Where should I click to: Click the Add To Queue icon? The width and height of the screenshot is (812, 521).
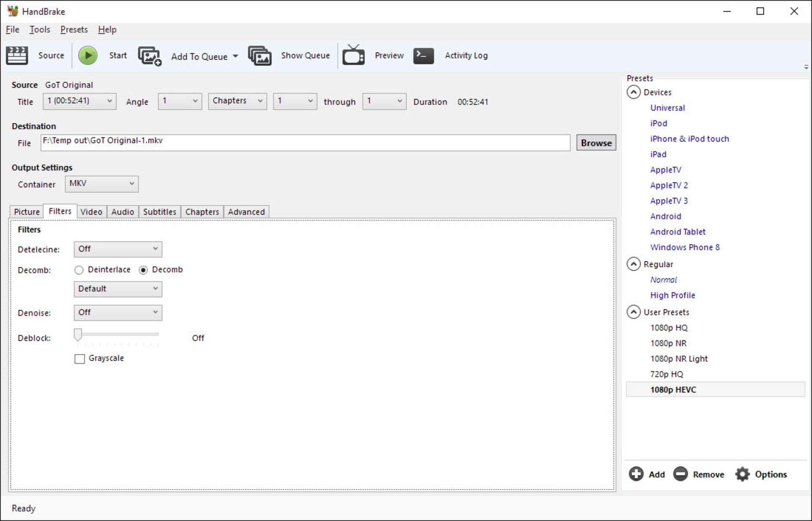149,56
